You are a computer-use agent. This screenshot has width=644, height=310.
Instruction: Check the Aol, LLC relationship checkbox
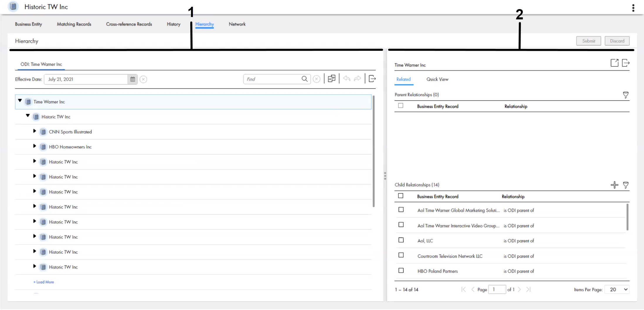401,240
